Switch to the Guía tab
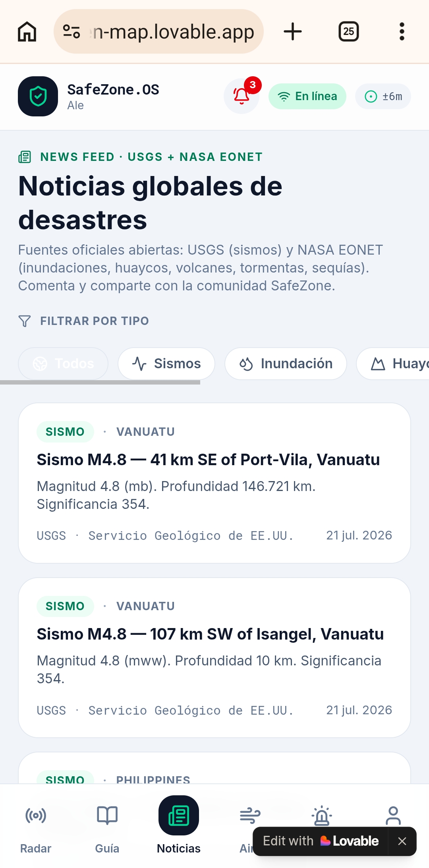 pos(107,829)
